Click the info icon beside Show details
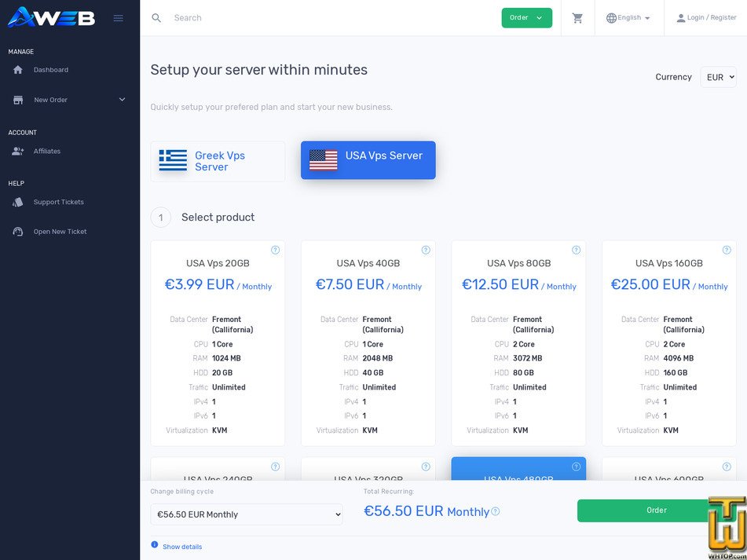The height and width of the screenshot is (560, 747). coord(155,544)
